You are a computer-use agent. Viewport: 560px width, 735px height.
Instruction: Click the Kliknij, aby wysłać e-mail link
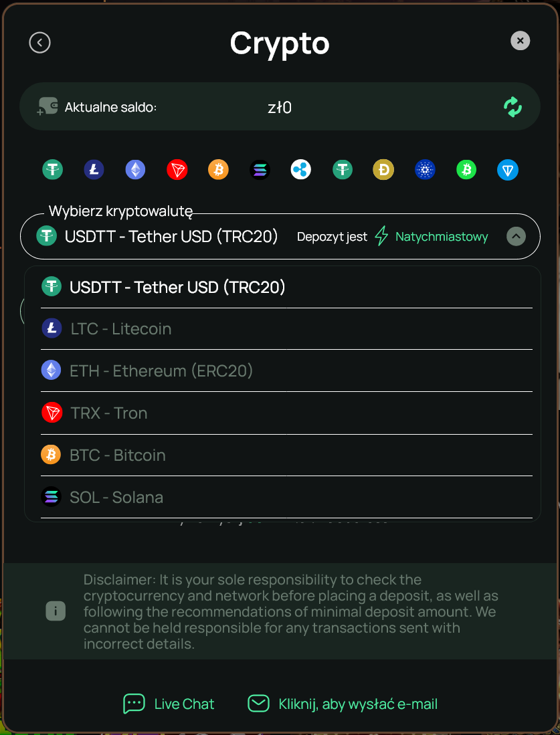(343, 704)
